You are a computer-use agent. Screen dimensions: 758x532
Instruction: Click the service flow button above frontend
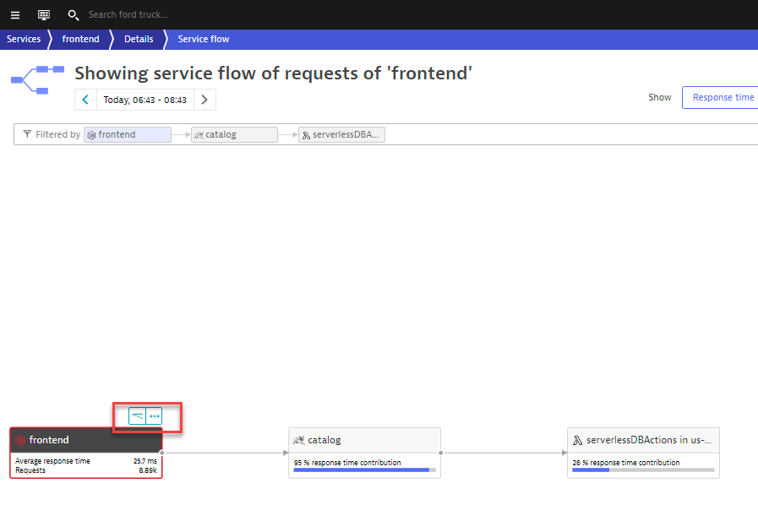coord(137,416)
